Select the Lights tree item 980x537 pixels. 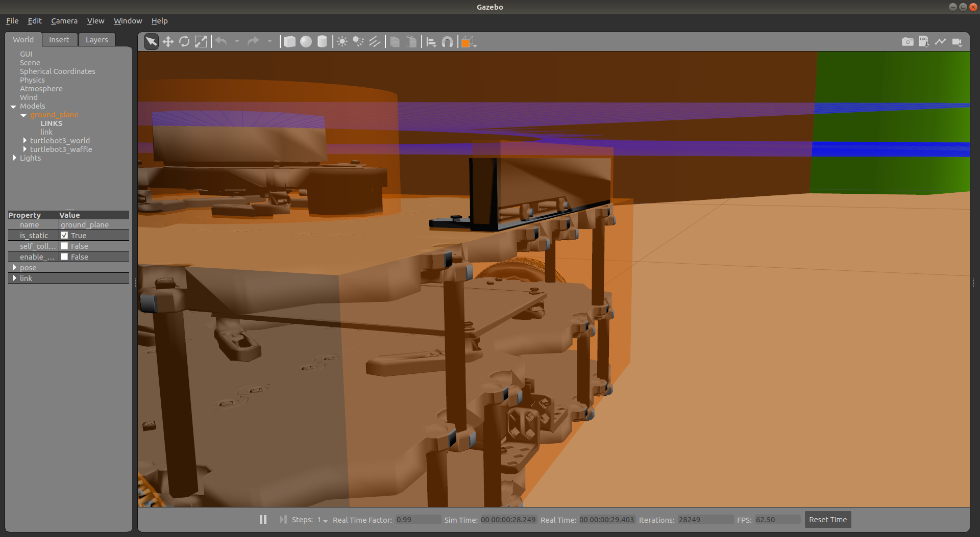[x=30, y=158]
